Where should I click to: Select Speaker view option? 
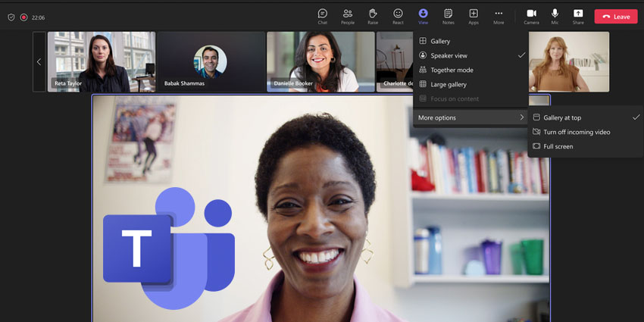pyautogui.click(x=470, y=55)
